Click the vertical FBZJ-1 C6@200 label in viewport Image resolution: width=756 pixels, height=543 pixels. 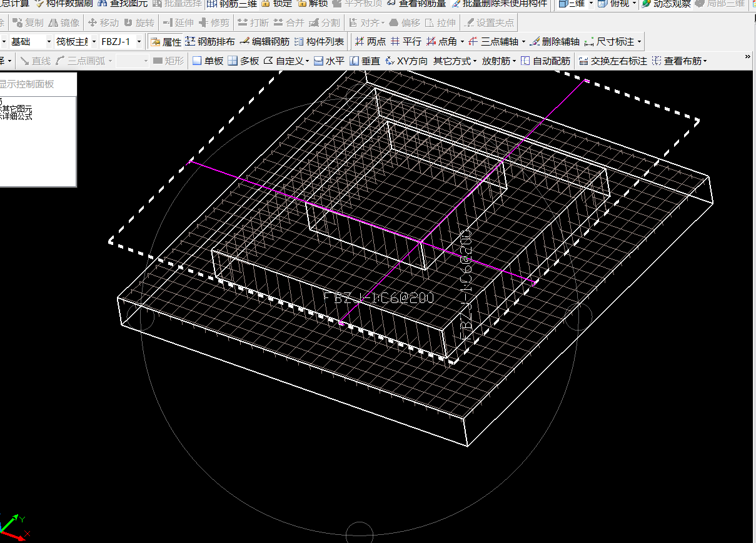[466, 284]
